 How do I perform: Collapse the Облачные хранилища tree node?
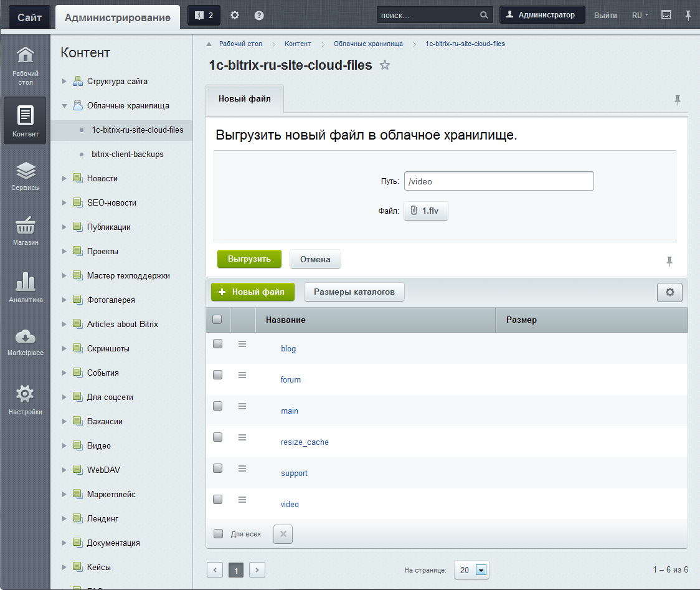[x=64, y=106]
